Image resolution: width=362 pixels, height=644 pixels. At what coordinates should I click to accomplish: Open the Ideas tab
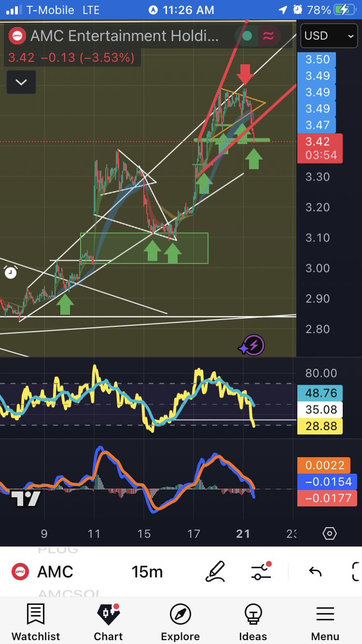tap(253, 623)
